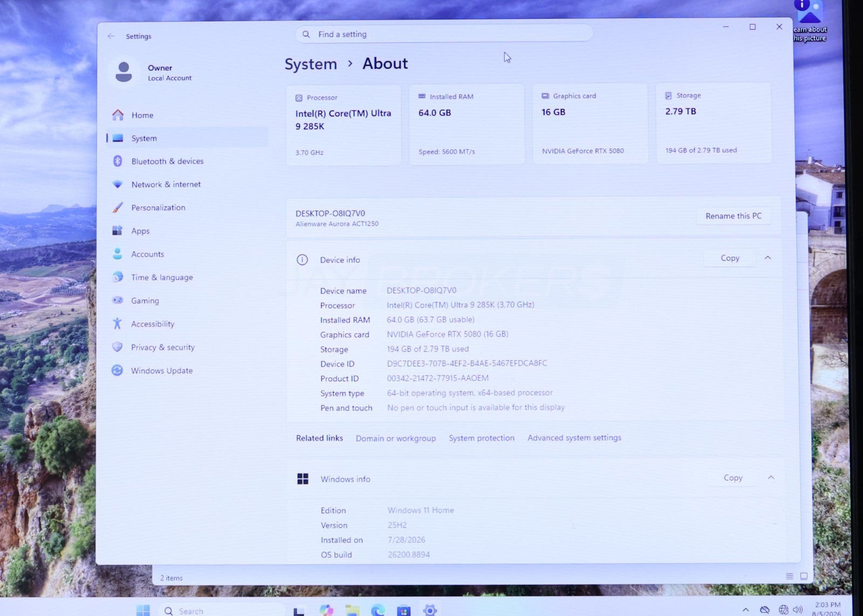Viewport: 863px width, 616px height.
Task: Open the 'System protection' link
Action: 482,438
